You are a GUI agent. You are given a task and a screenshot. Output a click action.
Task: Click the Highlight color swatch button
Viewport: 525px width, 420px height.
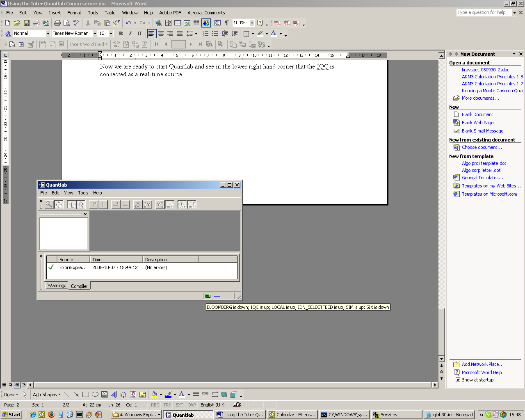[260, 34]
